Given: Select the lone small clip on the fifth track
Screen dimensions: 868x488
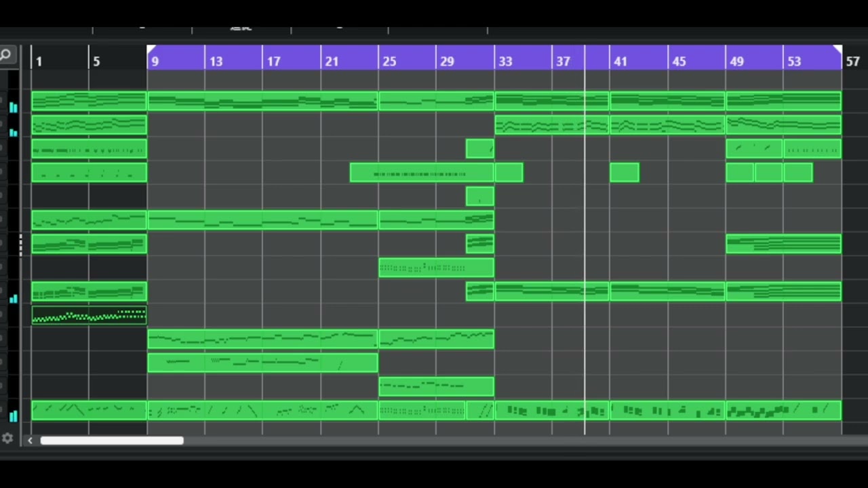Looking at the screenshot, I should pyautogui.click(x=480, y=197).
